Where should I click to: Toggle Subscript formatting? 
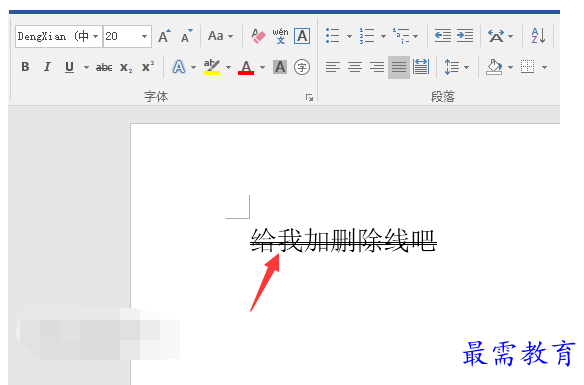pos(126,68)
